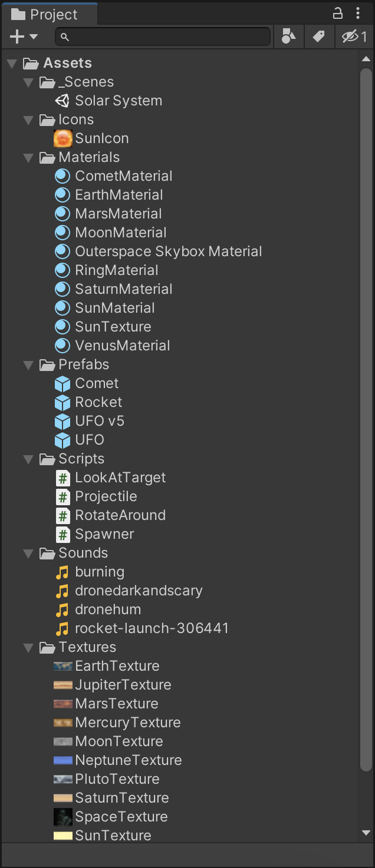
Task: Select the Solar System scene icon
Action: (63, 101)
